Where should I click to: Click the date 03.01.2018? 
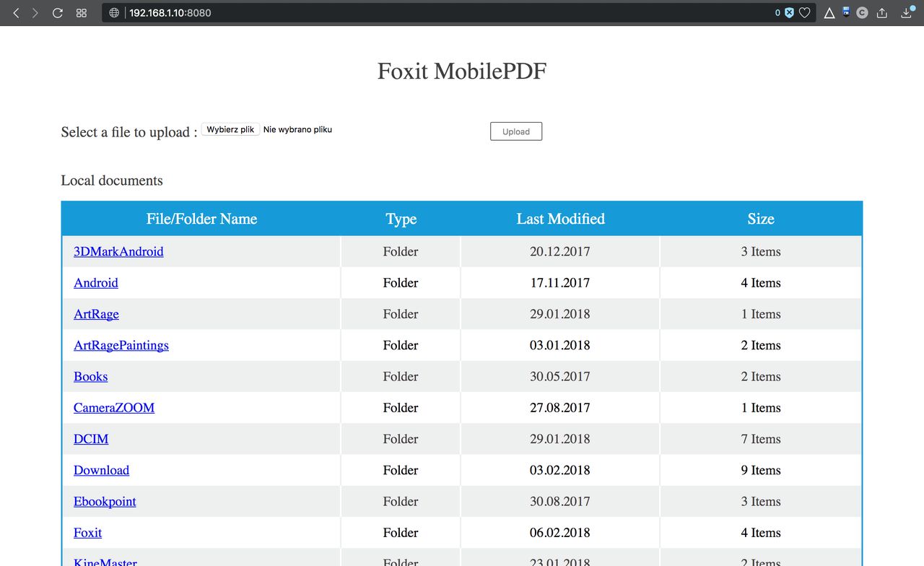pos(560,345)
